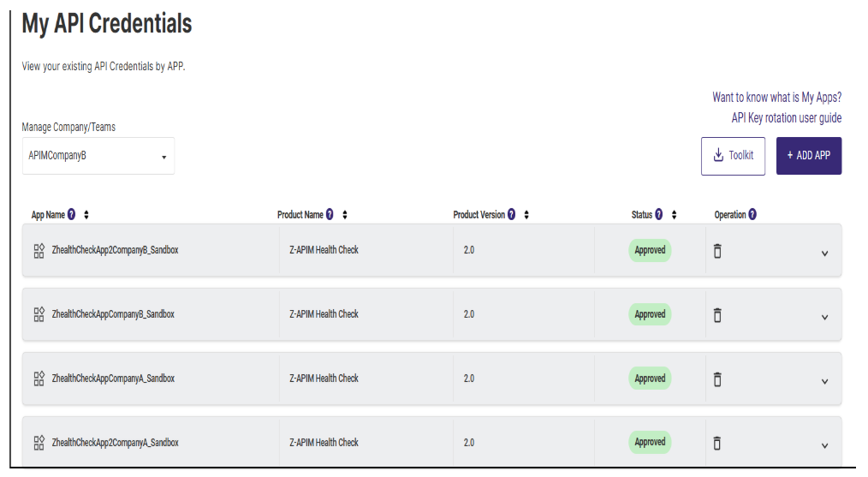868x477 pixels.
Task: Expand the ZhealthCheckAppCompanyB_Sandbox row chevron
Action: [825, 318]
